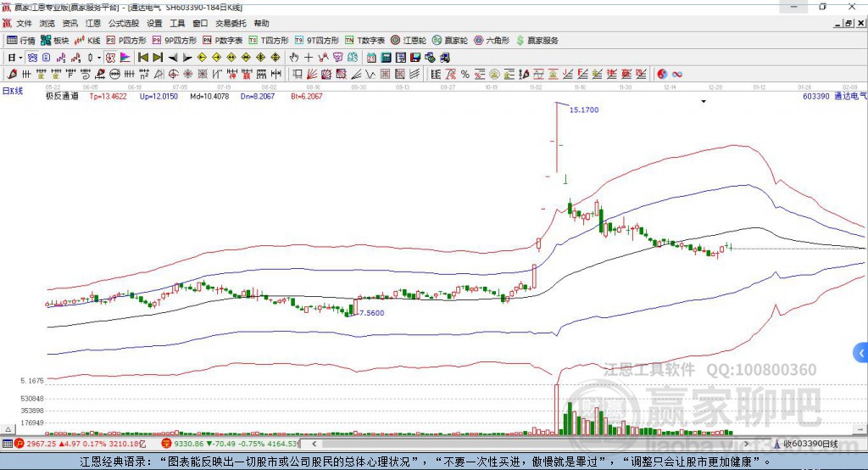
Task: Open the 行情 market quotes view
Action: (x=21, y=41)
